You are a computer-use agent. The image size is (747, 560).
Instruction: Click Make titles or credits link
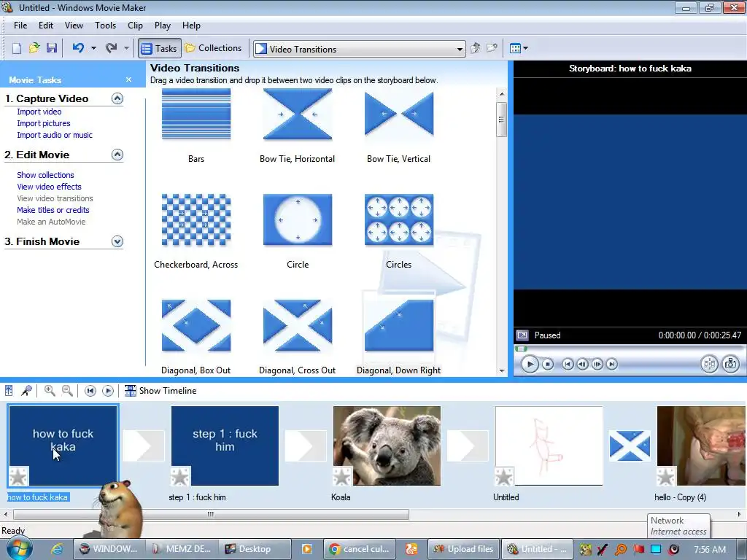coord(53,210)
